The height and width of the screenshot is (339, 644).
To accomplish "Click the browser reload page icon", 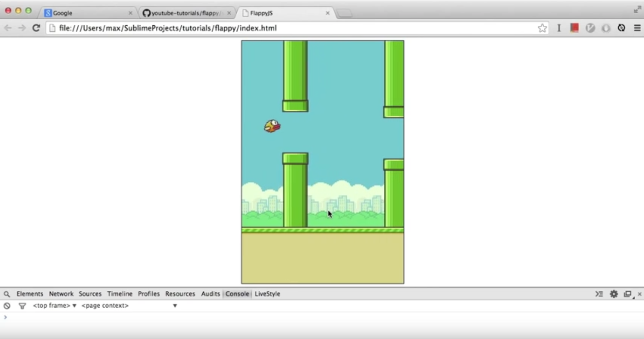I will click(36, 28).
